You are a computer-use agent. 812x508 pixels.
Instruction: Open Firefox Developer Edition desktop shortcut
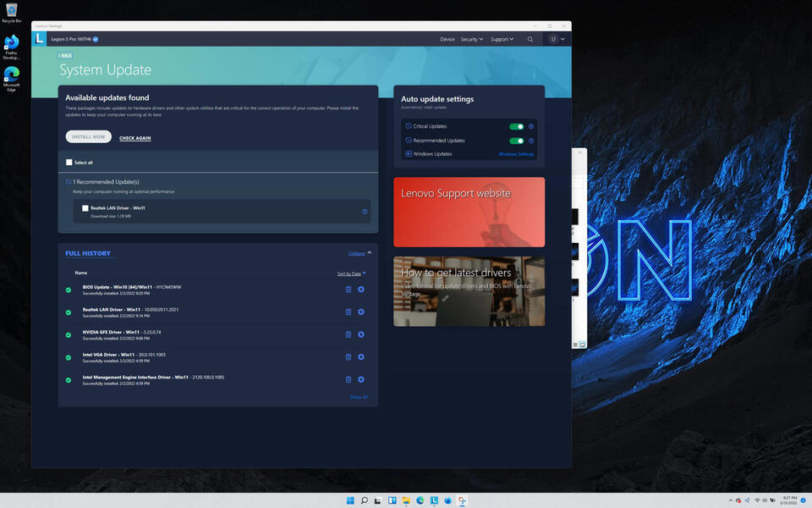point(11,47)
